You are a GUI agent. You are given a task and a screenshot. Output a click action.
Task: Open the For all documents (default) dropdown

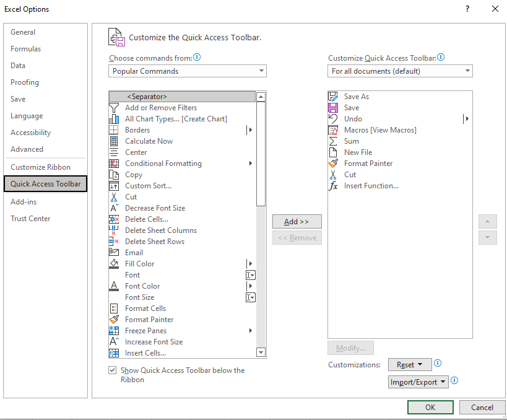[x=400, y=71]
